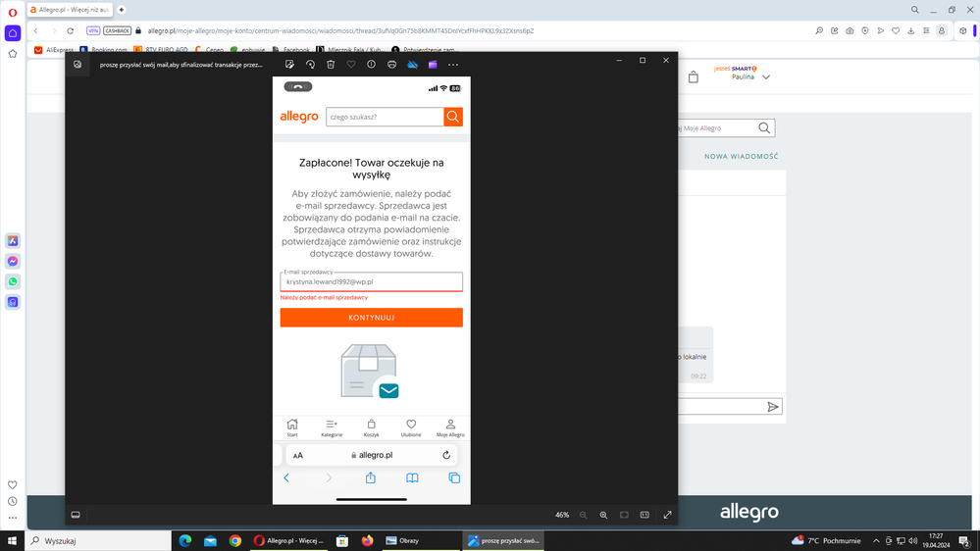Viewport: 980px width, 551px height.
Task: Open Windows Start menu
Action: (12, 540)
